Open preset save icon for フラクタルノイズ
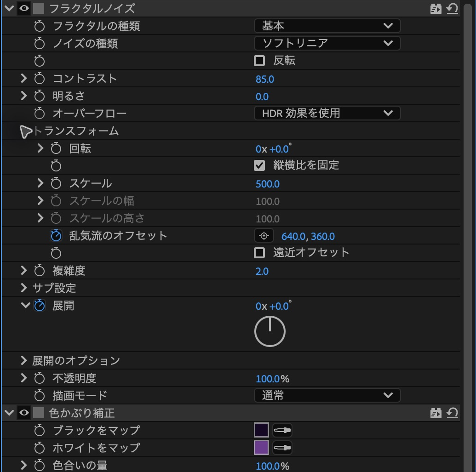This screenshot has width=476, height=472. 436,8
